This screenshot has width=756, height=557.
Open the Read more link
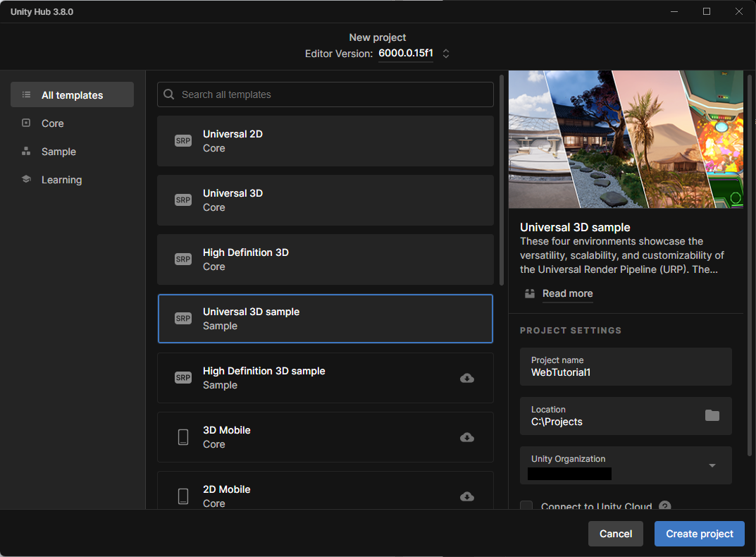pyautogui.click(x=567, y=293)
